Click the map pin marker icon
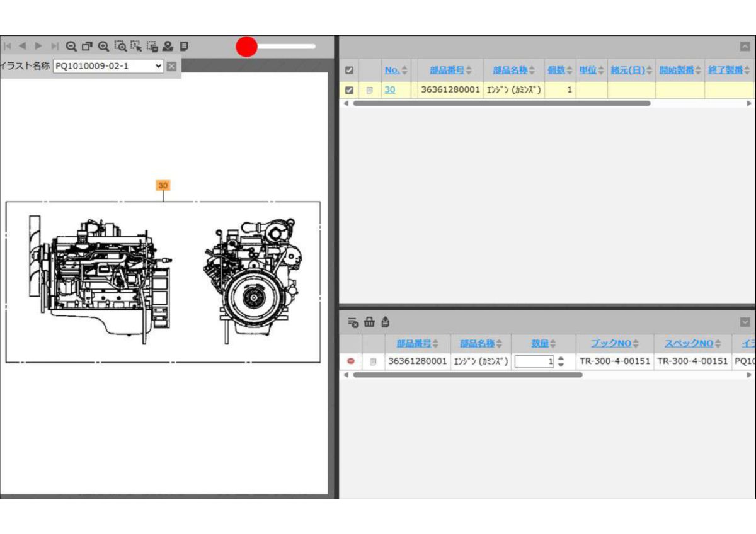Screen dimensions: 756x534 pyautogui.click(x=168, y=46)
